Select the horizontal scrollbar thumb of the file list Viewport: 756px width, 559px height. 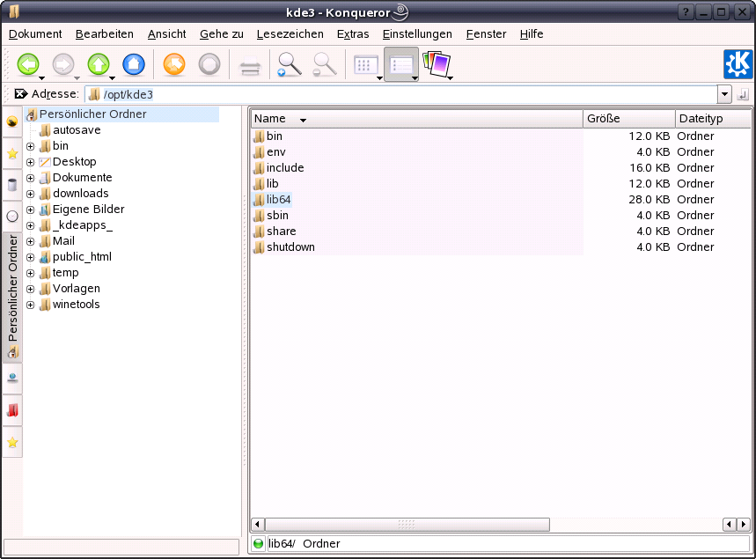pos(407,525)
